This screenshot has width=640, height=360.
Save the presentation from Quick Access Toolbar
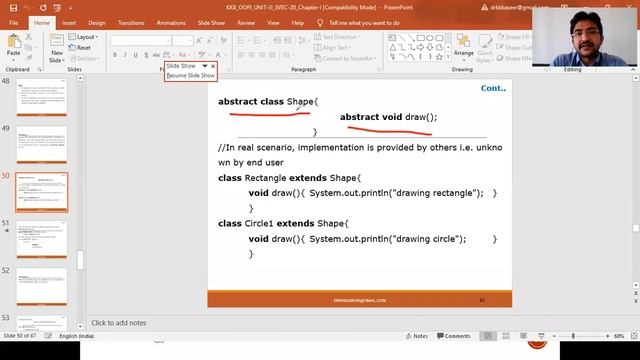pos(13,8)
